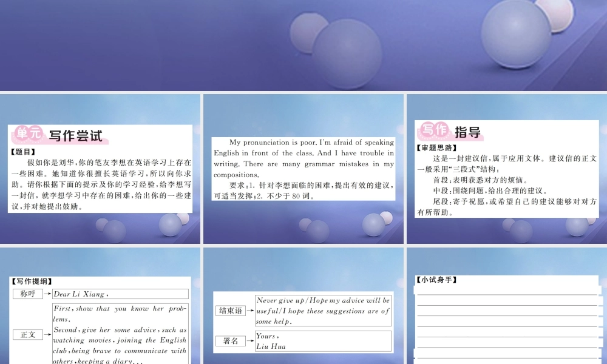
Task: Click the 'Never give up' closing text box
Action: click(x=324, y=311)
